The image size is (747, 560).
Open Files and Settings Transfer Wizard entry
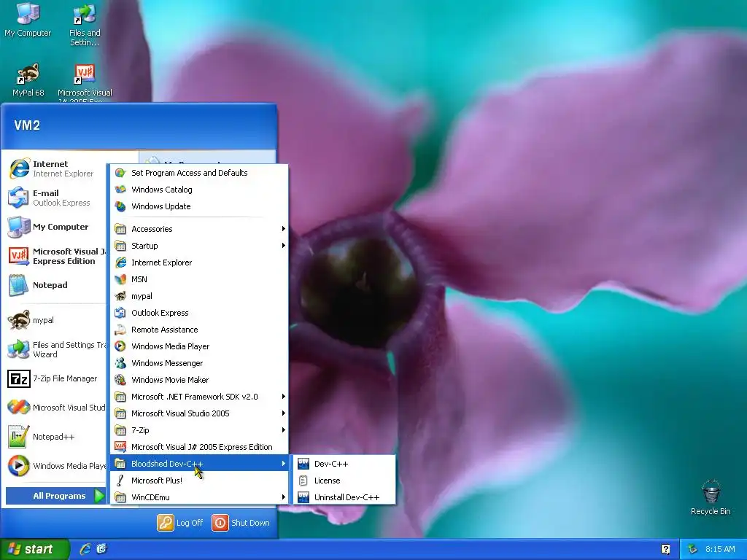click(x=56, y=349)
